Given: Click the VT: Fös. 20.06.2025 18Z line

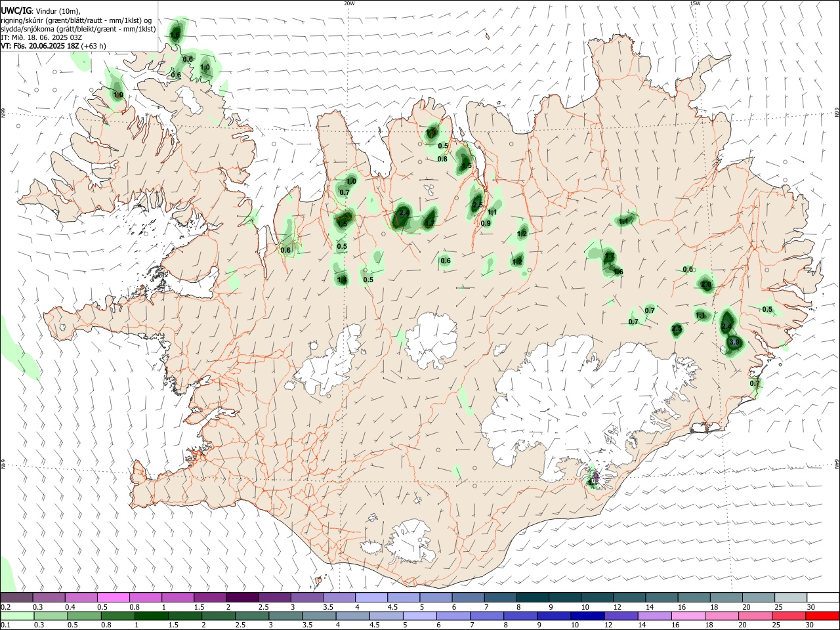Looking at the screenshot, I should (53, 46).
